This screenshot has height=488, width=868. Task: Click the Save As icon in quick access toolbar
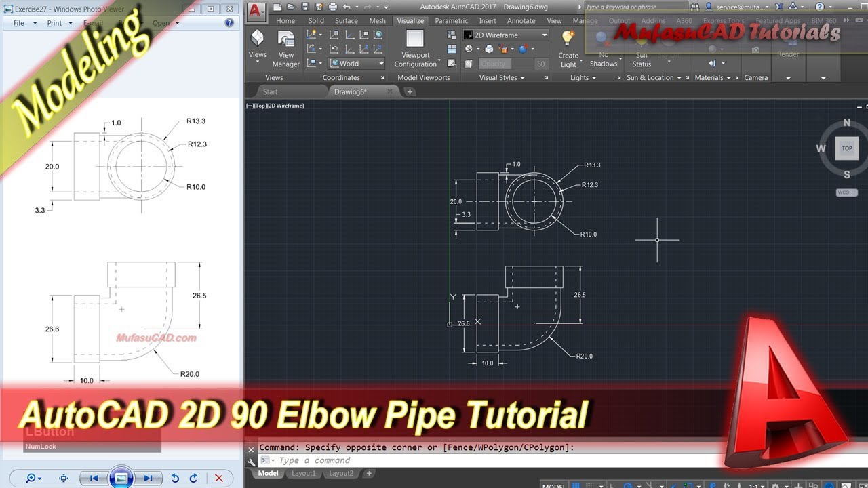tap(317, 7)
